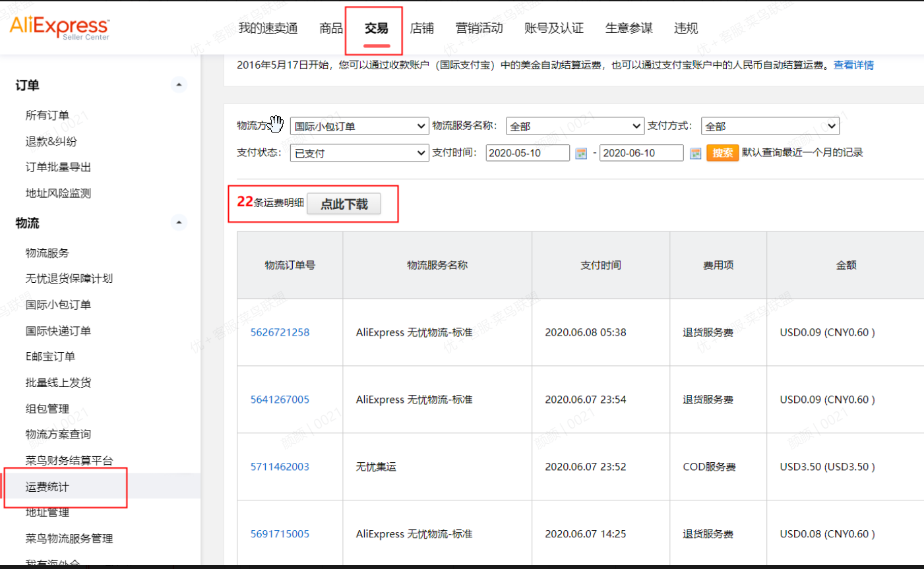924x569 pixels.
Task: Open 退款&纠纷 in the sidebar
Action: click(51, 141)
